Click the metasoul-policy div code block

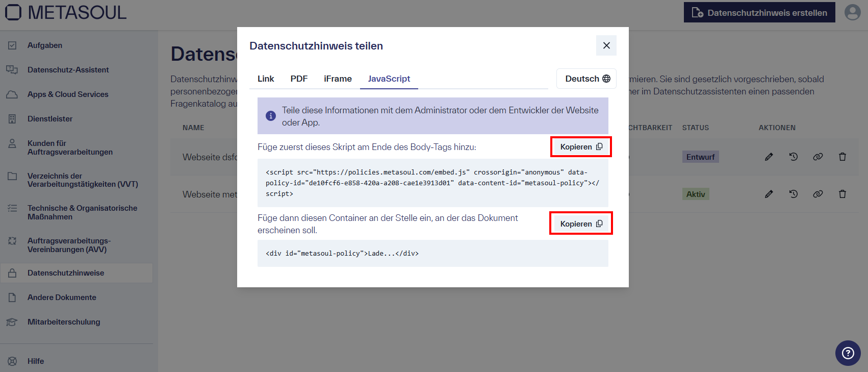433,253
